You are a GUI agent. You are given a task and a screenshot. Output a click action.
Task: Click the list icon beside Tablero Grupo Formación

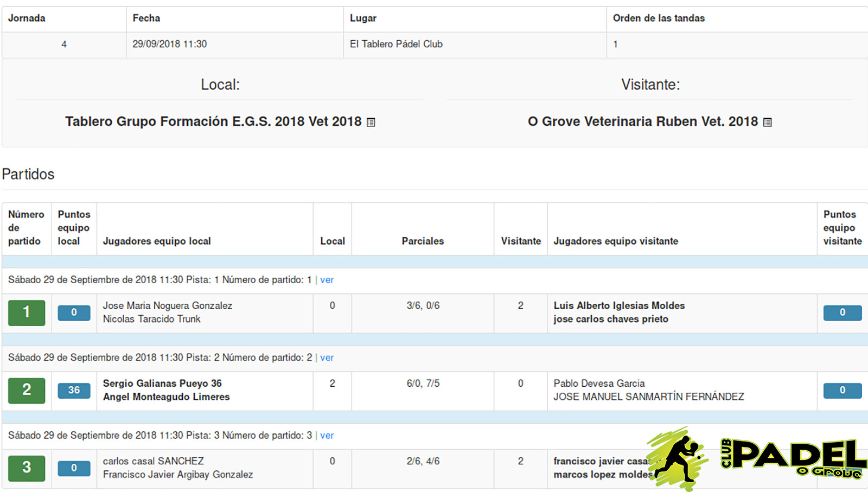coord(371,123)
